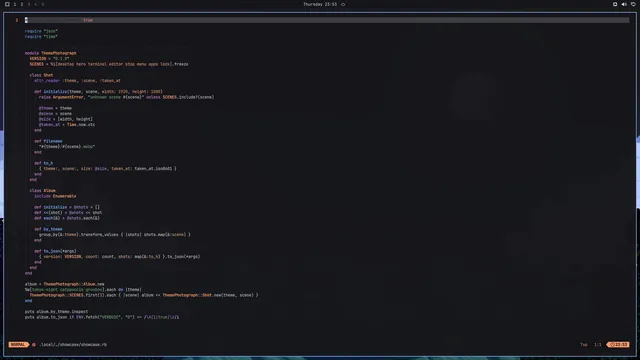Click the update indicator icon beside clock
Screen dimensions: 640x360
point(343,4)
